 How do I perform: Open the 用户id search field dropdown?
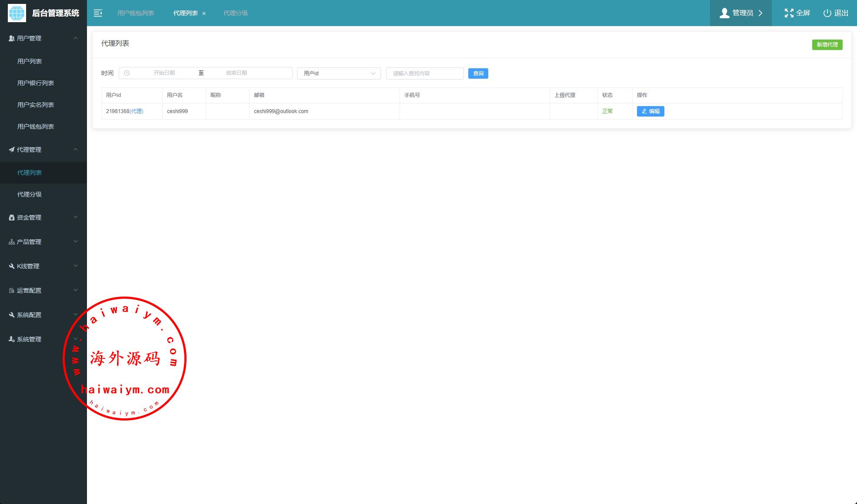339,73
